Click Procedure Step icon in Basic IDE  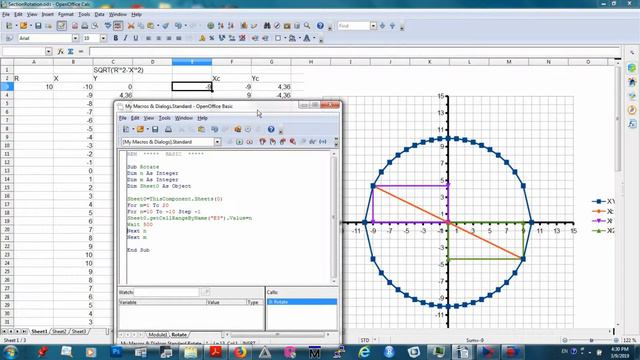262,142
